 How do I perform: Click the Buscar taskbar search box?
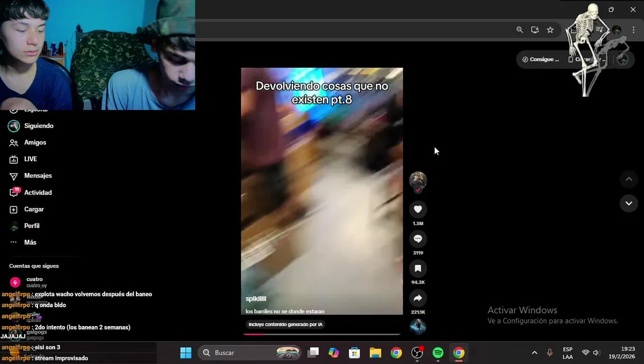tap(250, 353)
